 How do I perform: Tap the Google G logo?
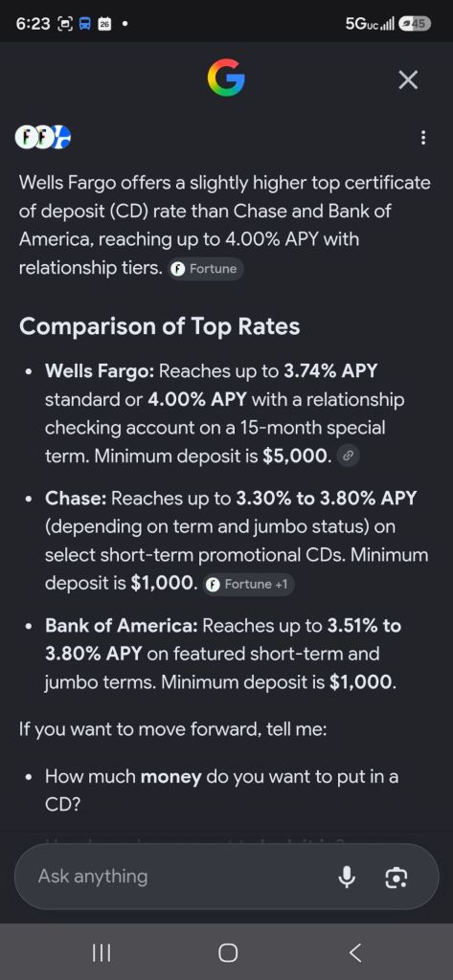pyautogui.click(x=226, y=78)
